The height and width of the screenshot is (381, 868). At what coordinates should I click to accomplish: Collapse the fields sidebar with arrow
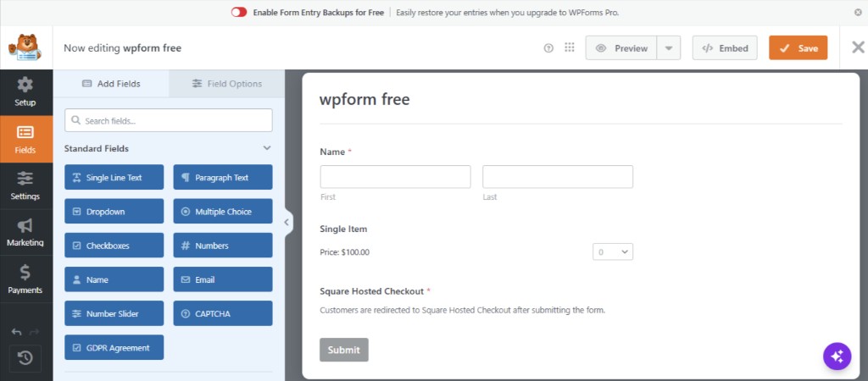(x=287, y=223)
